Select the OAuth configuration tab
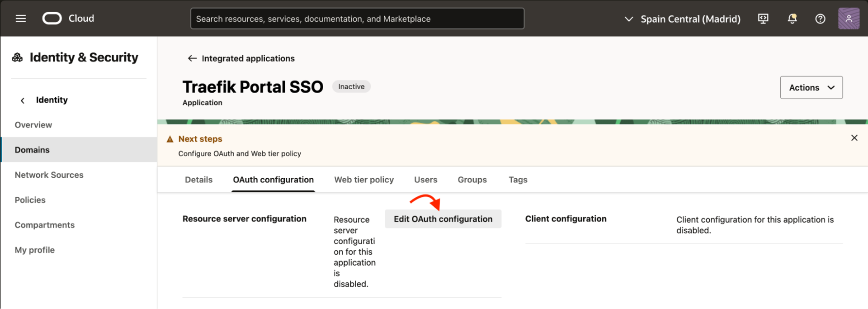Viewport: 868px width, 309px height. (273, 180)
